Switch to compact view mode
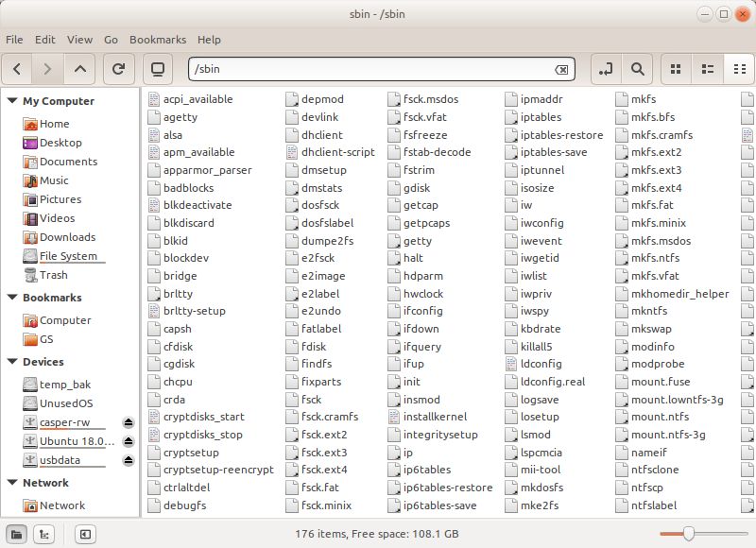 coord(741,69)
